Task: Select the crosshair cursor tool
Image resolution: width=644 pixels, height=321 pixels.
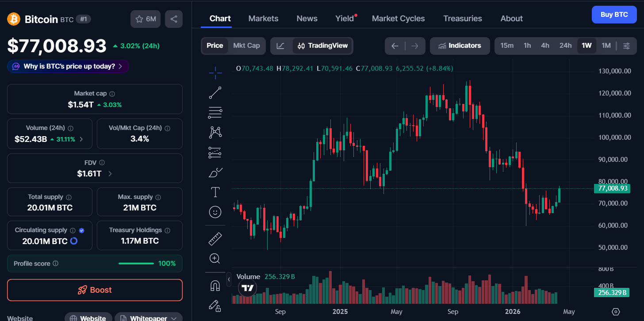Action: (x=215, y=73)
